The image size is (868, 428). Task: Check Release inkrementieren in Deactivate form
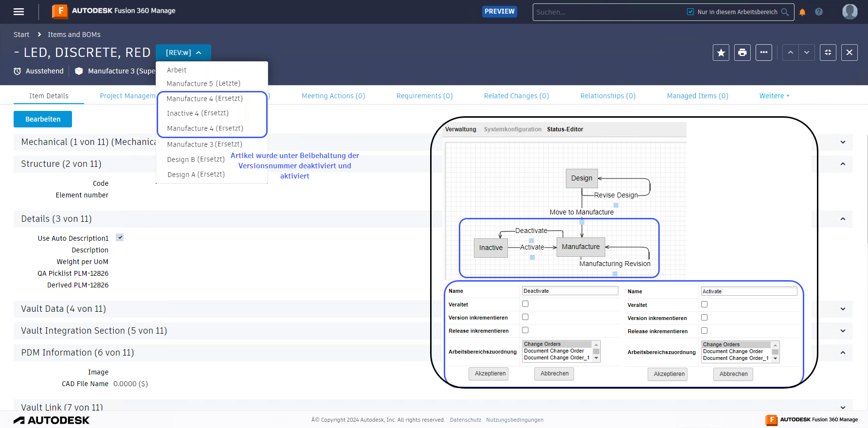(525, 330)
